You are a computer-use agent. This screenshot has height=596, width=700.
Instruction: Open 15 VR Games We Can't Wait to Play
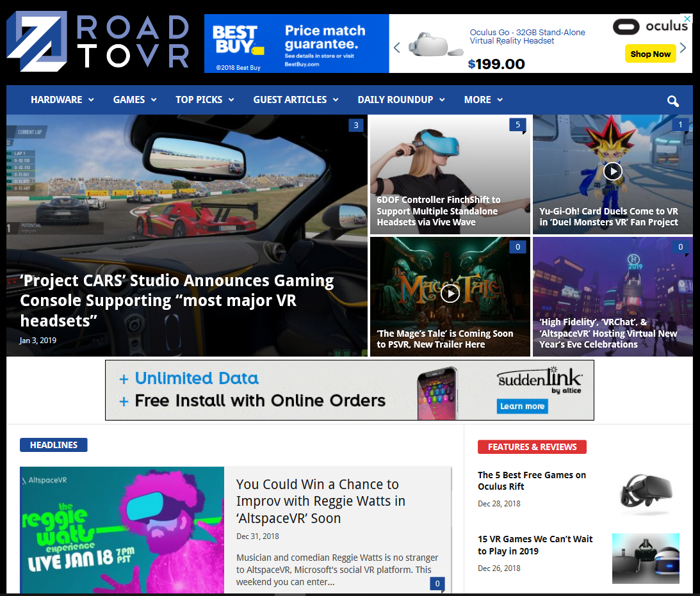[535, 545]
